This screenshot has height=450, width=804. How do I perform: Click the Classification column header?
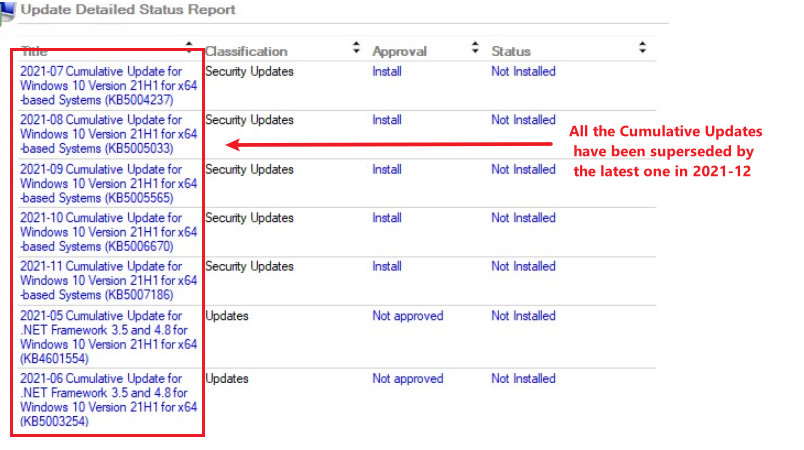point(246,51)
